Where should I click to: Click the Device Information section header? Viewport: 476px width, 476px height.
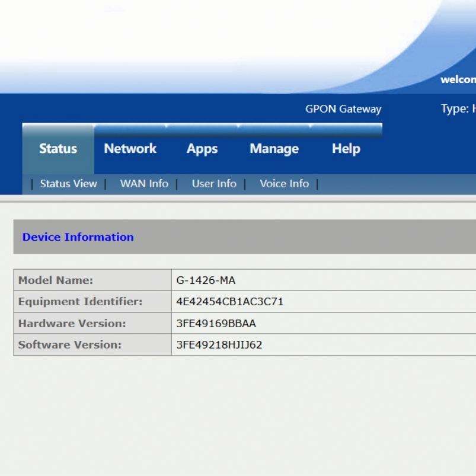click(x=78, y=237)
